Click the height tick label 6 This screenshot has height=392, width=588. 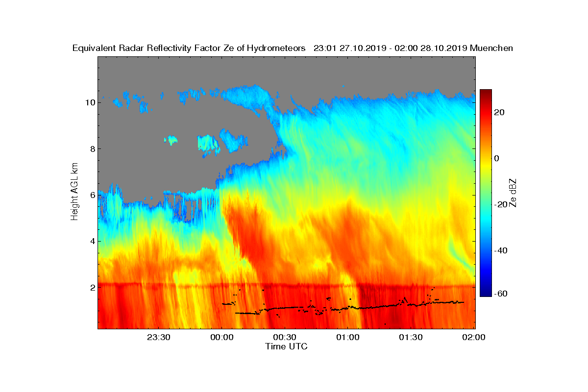click(x=92, y=195)
